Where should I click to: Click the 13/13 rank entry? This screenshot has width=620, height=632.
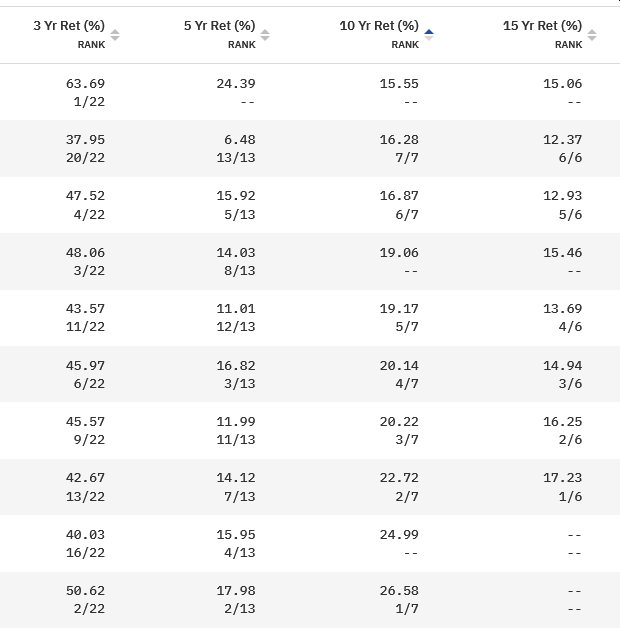pyautogui.click(x=236, y=158)
